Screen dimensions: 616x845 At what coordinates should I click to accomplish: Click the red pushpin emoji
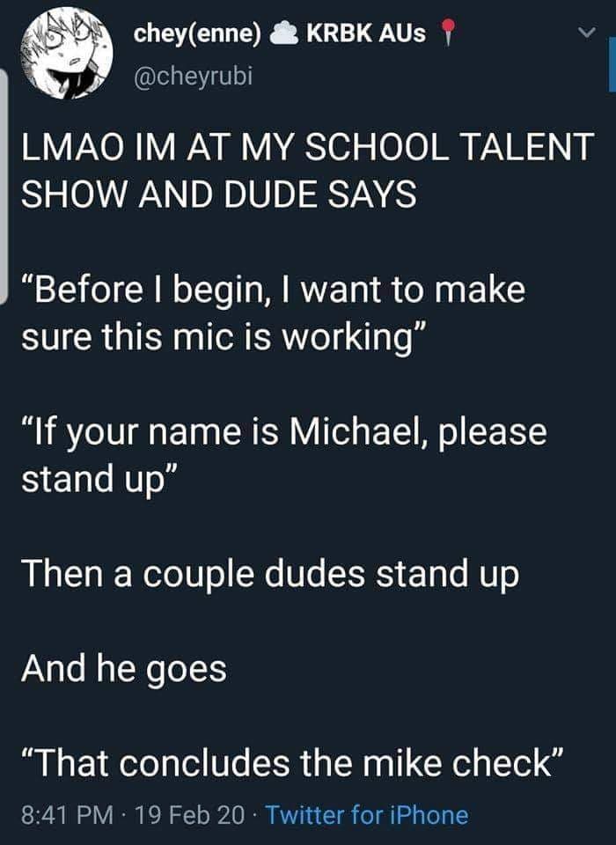tap(447, 33)
